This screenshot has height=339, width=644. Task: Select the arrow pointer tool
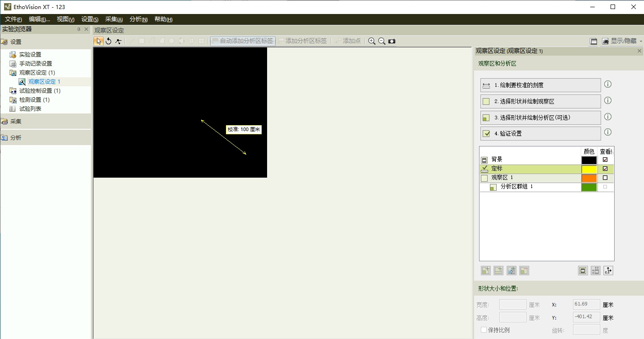[99, 41]
